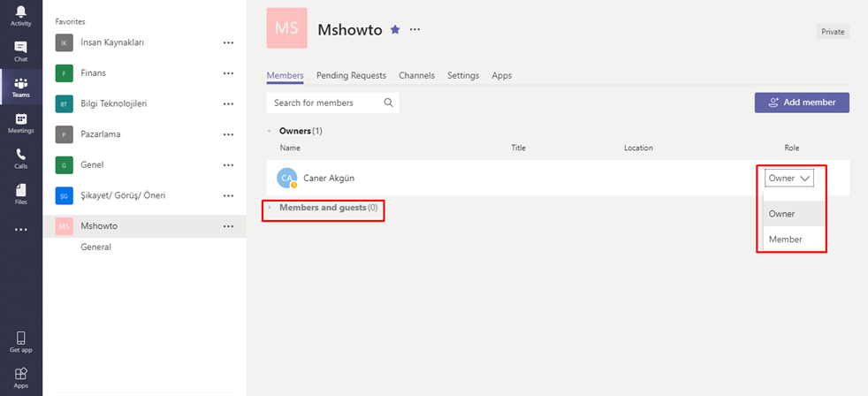Collapse the Owners section
Screen dimensions: 868x396
pos(270,131)
